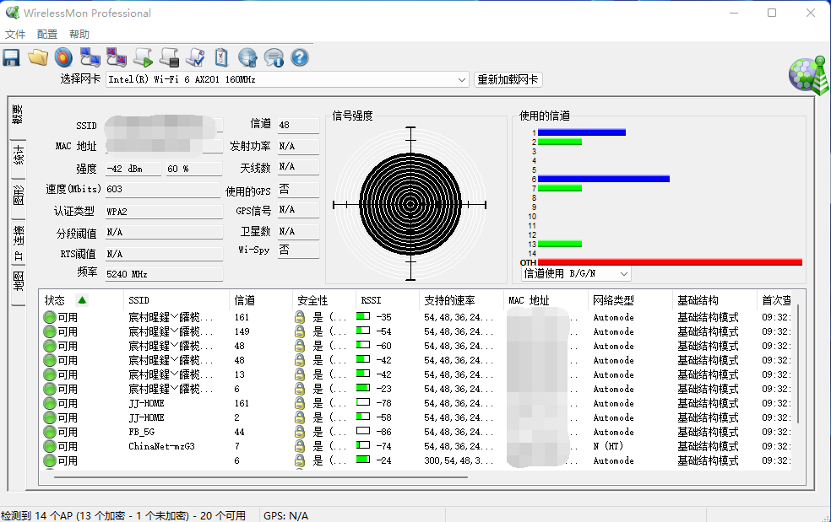Sort list by 安全性 column header
The image size is (832, 522).
(x=323, y=300)
